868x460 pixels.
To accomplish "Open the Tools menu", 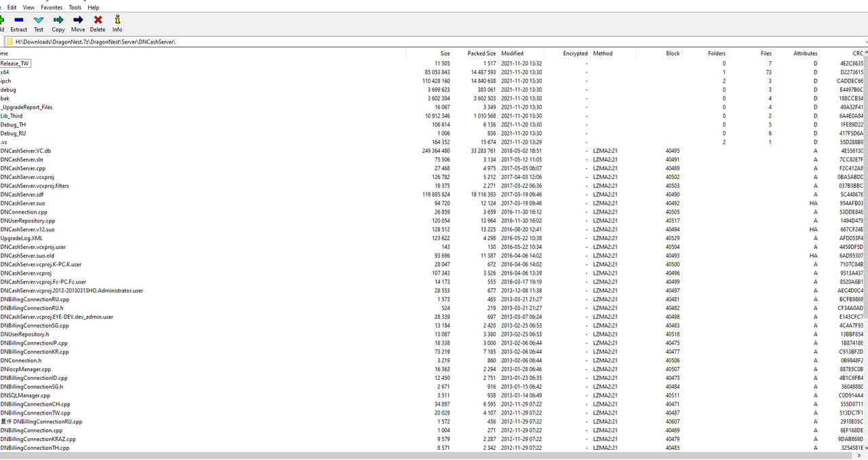I will click(75, 7).
